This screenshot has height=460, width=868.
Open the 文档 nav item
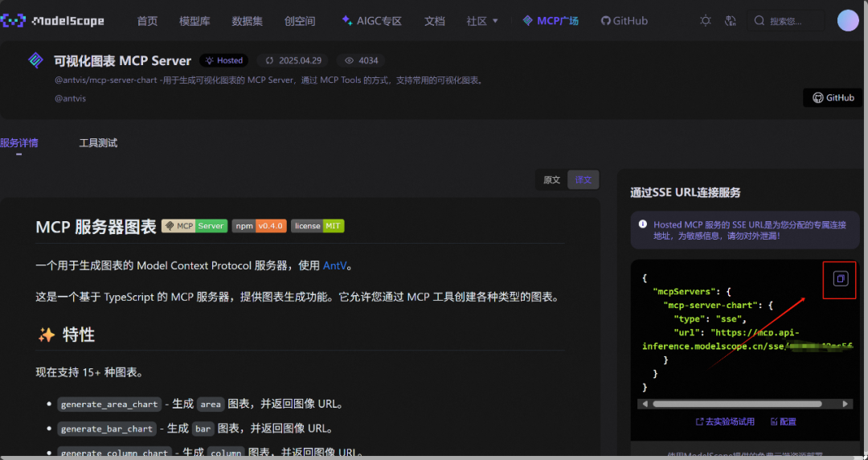click(x=435, y=21)
